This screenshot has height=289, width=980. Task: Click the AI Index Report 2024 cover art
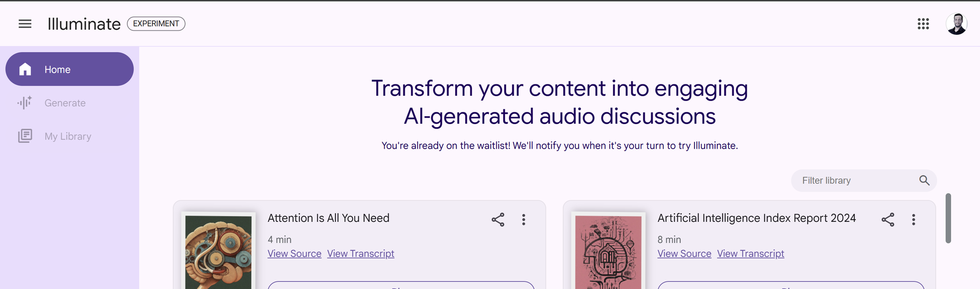(x=609, y=251)
